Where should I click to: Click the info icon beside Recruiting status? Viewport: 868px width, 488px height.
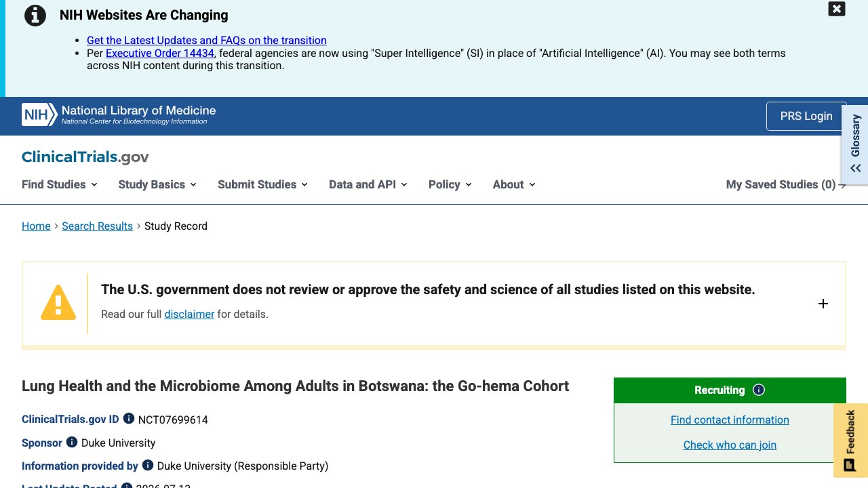click(759, 390)
